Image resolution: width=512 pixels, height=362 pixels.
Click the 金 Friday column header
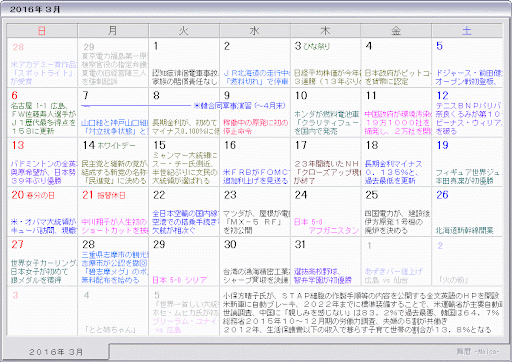[x=396, y=31]
